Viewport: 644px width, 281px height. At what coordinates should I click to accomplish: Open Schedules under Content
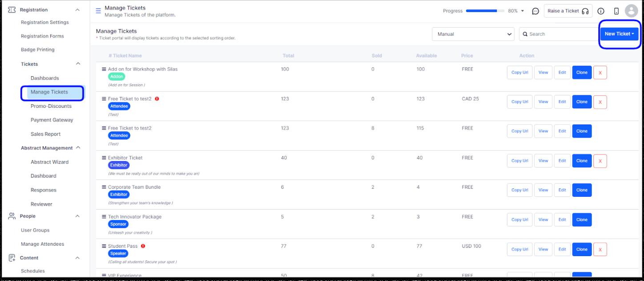point(33,271)
